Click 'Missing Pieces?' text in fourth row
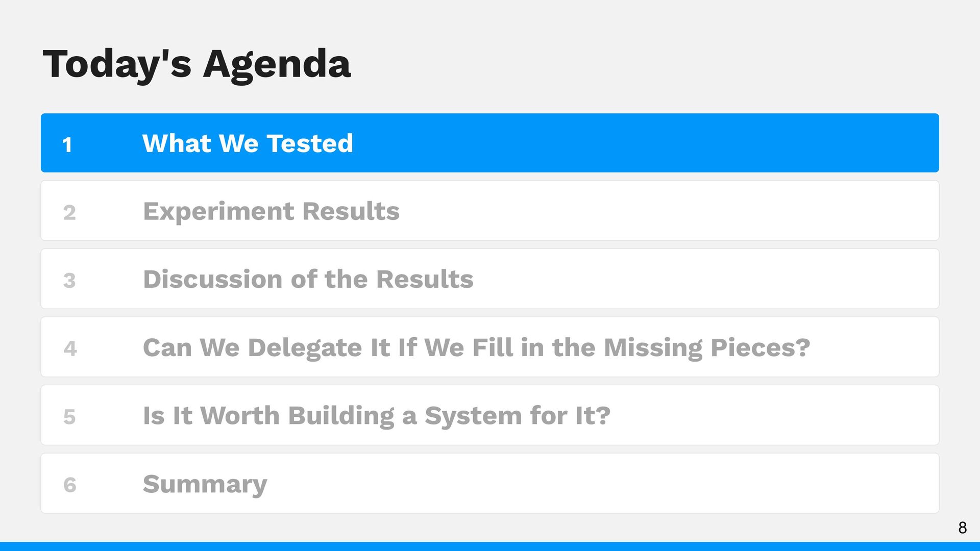 click(707, 348)
